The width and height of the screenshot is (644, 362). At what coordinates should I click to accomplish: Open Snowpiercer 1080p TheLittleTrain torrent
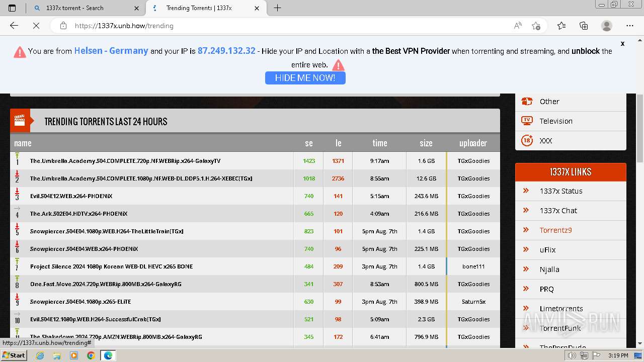[x=107, y=231]
